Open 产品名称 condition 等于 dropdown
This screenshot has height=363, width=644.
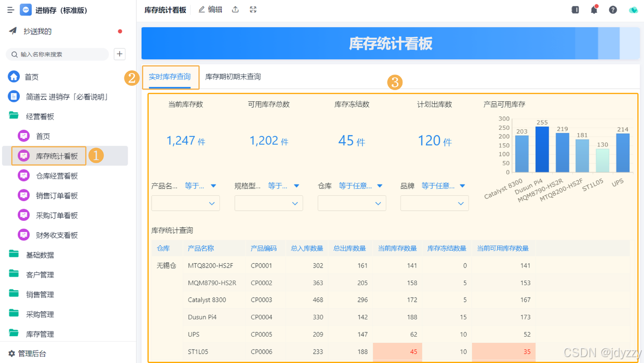point(201,186)
